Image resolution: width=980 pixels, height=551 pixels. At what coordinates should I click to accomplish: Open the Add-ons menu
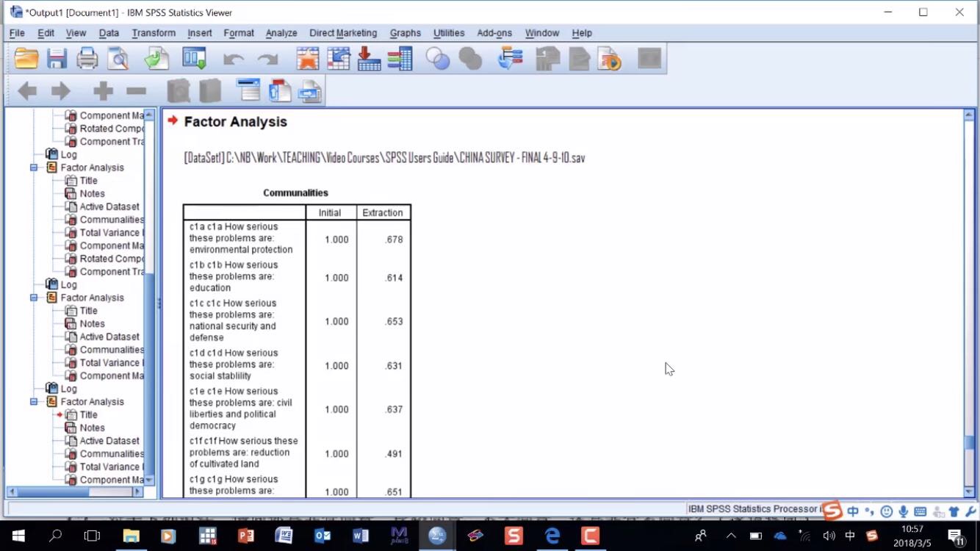(x=494, y=33)
